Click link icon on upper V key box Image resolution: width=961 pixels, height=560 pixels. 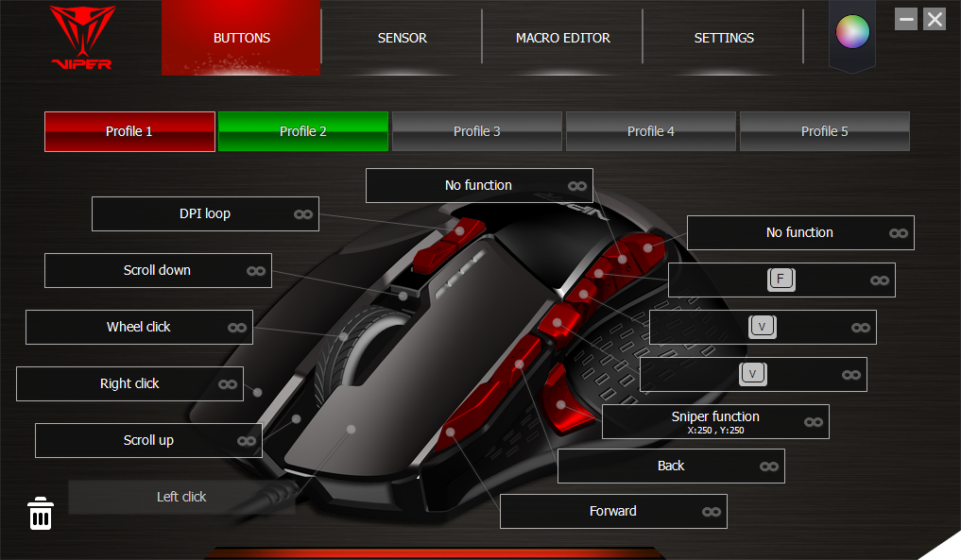pyautogui.click(x=861, y=328)
